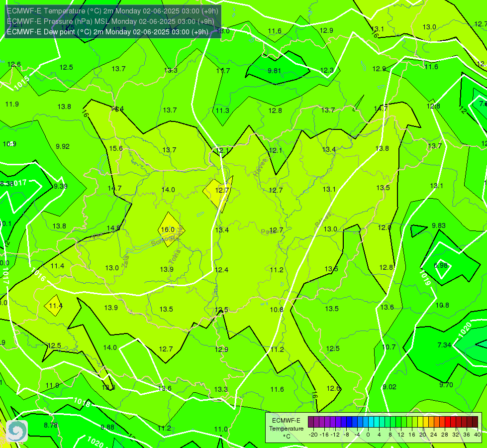
Task: Click the Tolna county label
Action: point(175,256)
